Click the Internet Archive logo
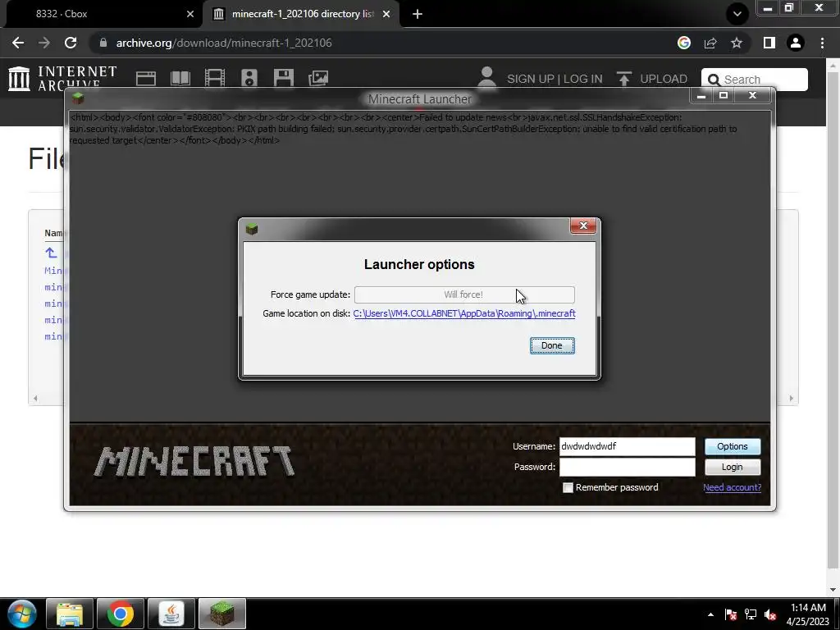Image resolution: width=840 pixels, height=630 pixels. pos(62,78)
